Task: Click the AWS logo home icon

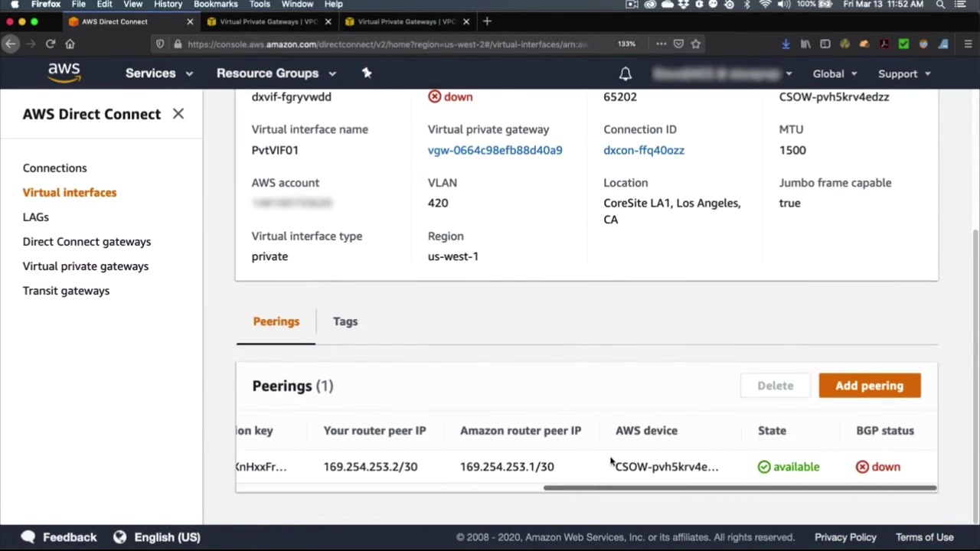Action: pyautogui.click(x=64, y=73)
